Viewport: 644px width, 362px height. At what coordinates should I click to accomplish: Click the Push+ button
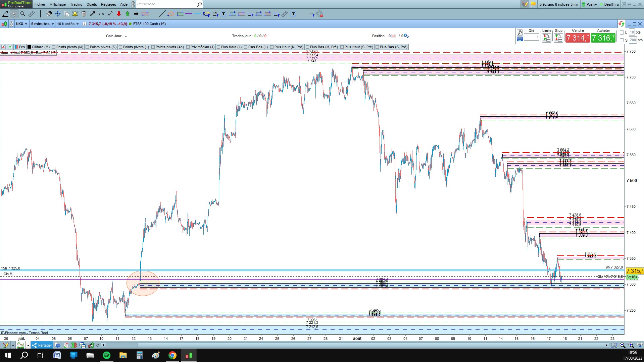(589, 4)
